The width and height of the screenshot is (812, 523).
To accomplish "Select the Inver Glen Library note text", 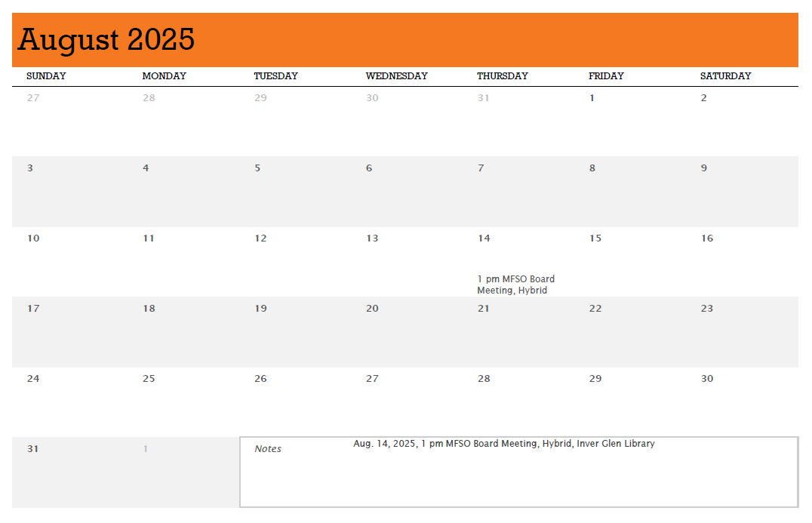I will (503, 444).
